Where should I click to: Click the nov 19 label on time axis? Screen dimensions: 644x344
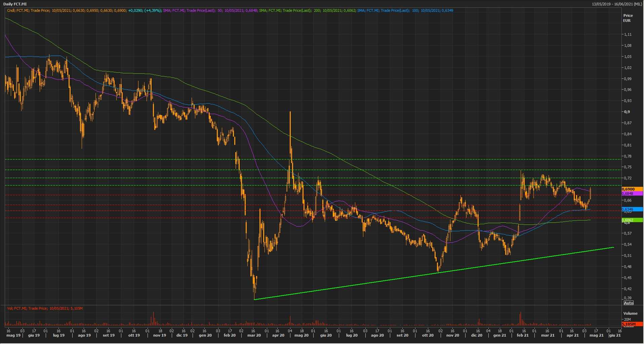[159, 335]
